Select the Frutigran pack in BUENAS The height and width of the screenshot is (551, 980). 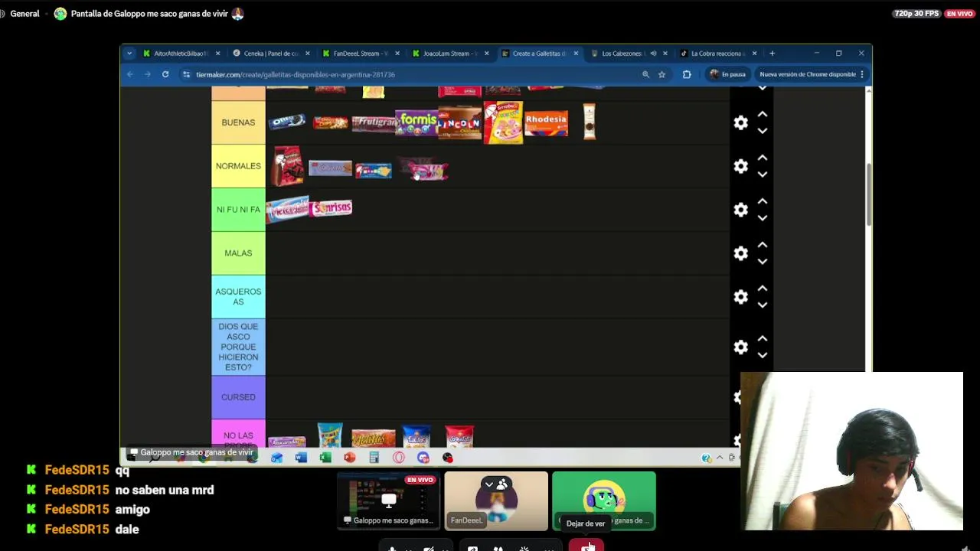(374, 122)
